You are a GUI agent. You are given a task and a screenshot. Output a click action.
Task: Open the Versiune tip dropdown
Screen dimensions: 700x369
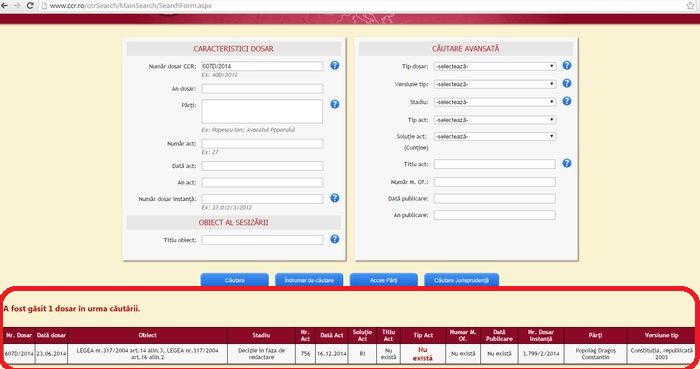click(495, 84)
